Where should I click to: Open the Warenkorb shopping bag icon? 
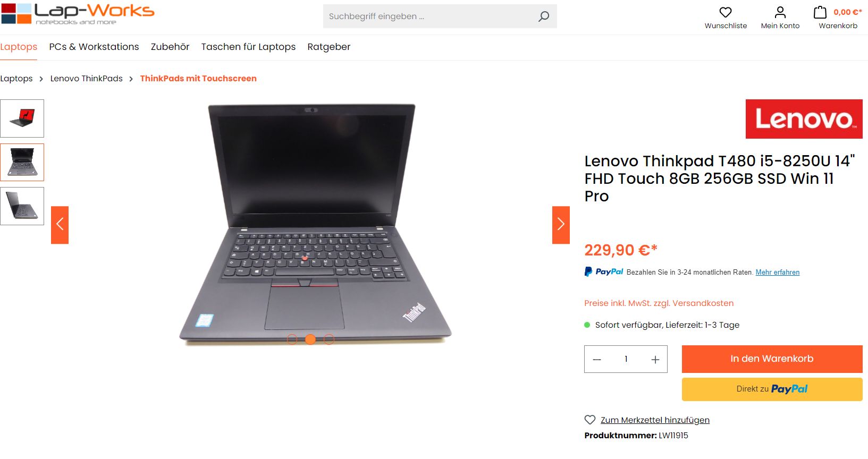(x=820, y=12)
